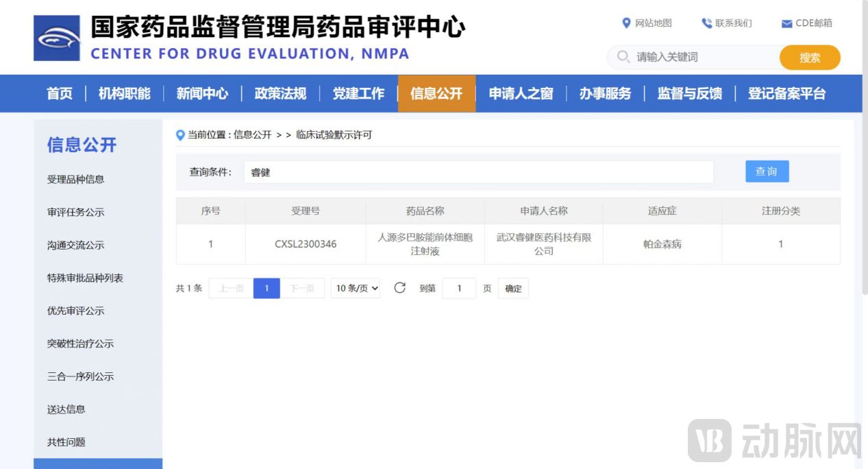The image size is (868, 469).
Task: Click the refresh icon in the pagination bar
Action: pos(400,288)
